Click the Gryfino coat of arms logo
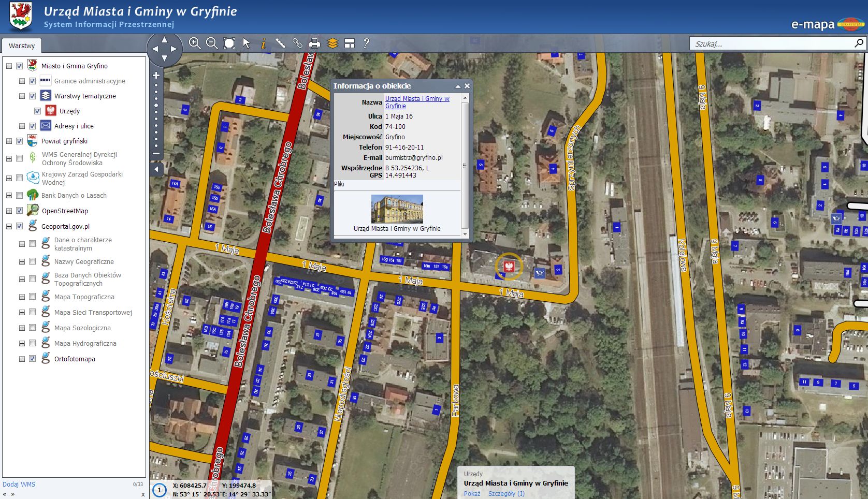The image size is (868, 499). [21, 17]
